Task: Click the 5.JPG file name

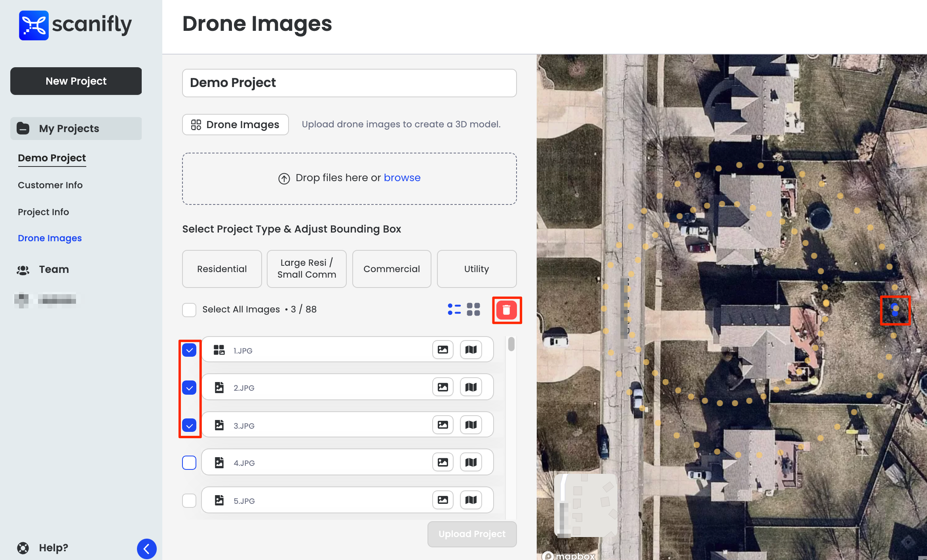Action: tap(244, 501)
